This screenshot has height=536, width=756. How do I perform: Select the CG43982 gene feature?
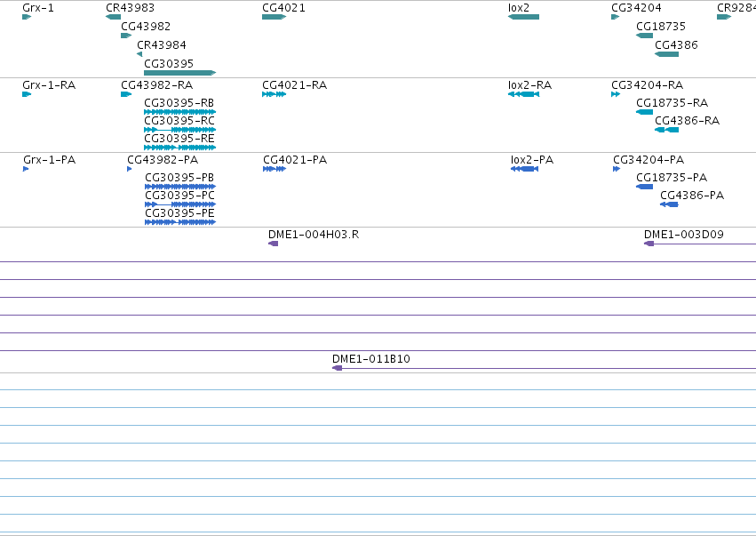coord(126,36)
